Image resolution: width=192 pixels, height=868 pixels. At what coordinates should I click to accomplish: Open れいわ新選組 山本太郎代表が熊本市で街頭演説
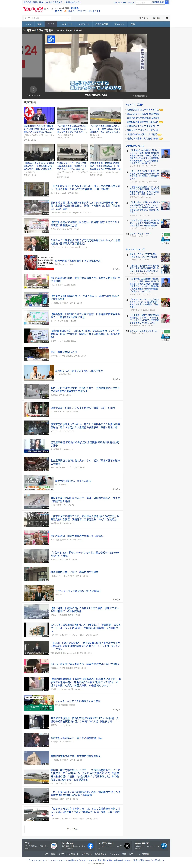(x=77, y=536)
